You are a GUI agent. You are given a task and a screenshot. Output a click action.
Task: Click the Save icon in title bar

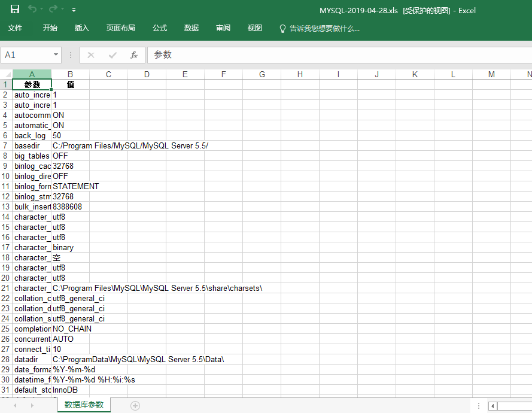coord(15,10)
